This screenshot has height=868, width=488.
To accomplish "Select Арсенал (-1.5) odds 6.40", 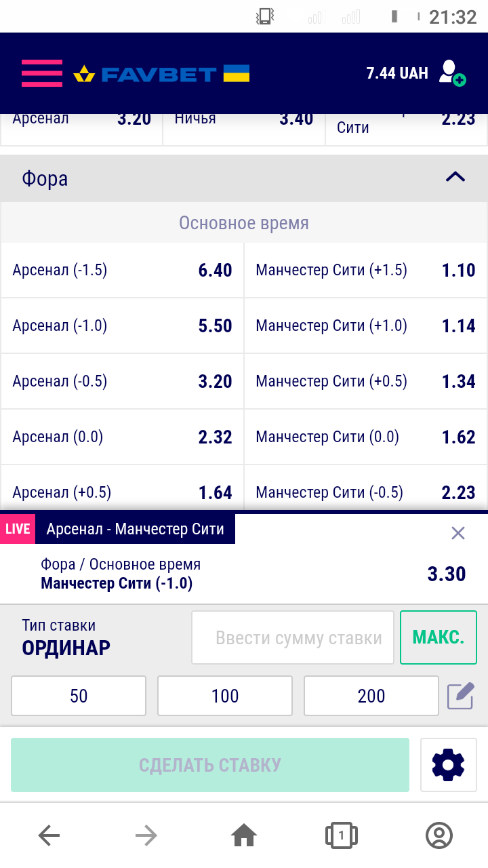I will point(122,271).
